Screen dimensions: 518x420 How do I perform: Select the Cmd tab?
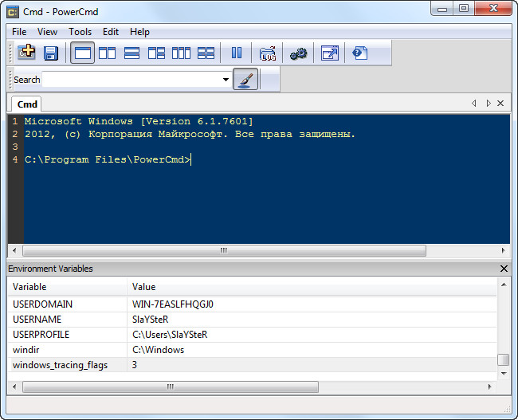[27, 104]
